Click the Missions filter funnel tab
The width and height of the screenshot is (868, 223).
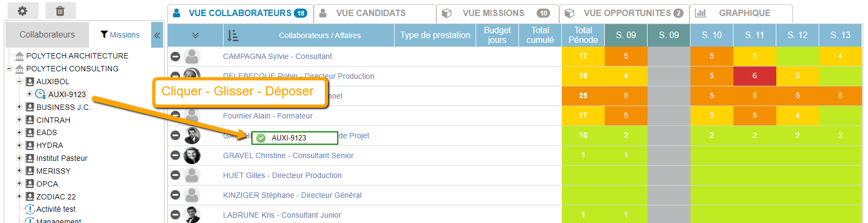(x=120, y=35)
